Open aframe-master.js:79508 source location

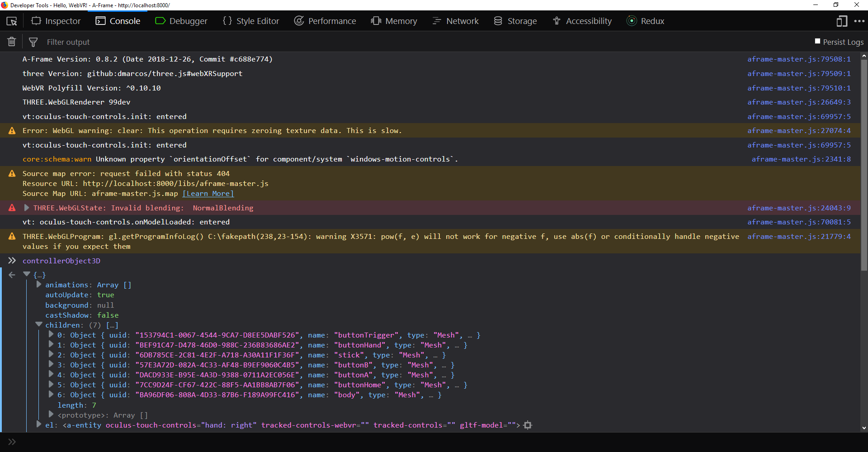[798, 59]
